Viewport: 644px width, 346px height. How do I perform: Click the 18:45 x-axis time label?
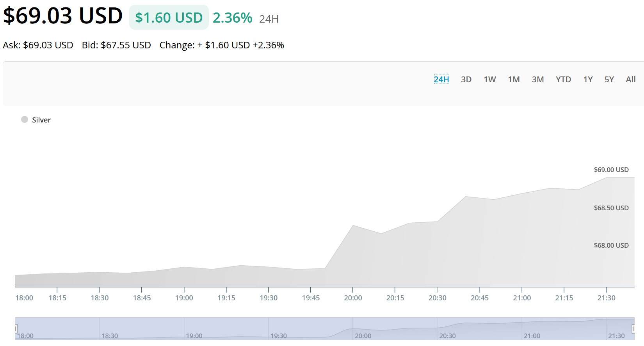(142, 298)
